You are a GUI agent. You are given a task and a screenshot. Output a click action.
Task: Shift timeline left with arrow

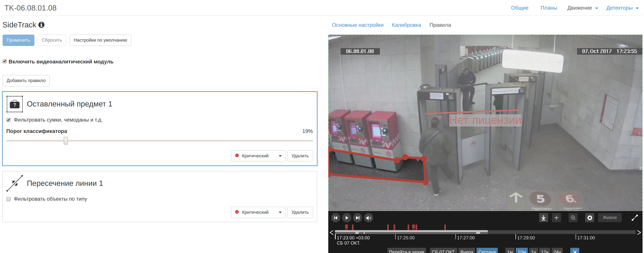[331, 232]
